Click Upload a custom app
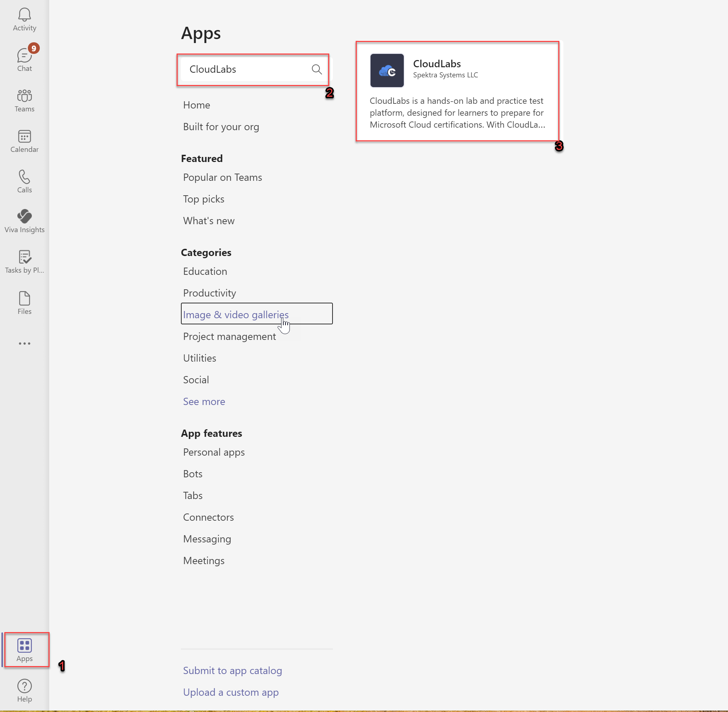 [230, 692]
